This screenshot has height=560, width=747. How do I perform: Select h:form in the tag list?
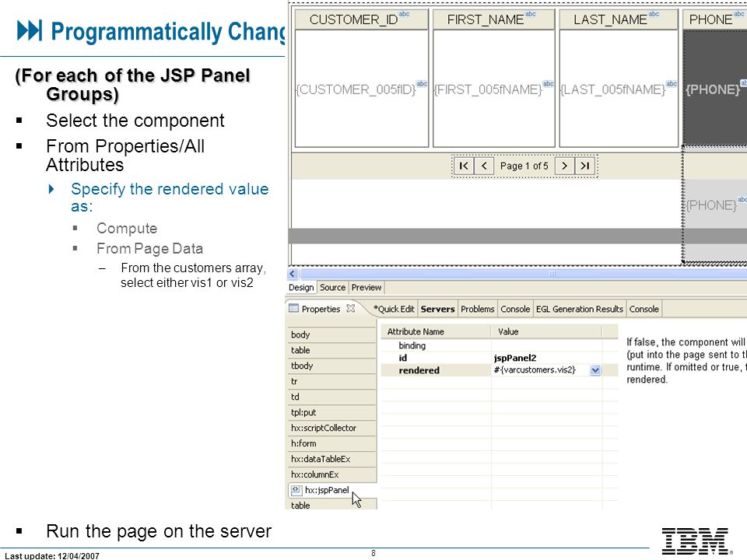(x=332, y=443)
